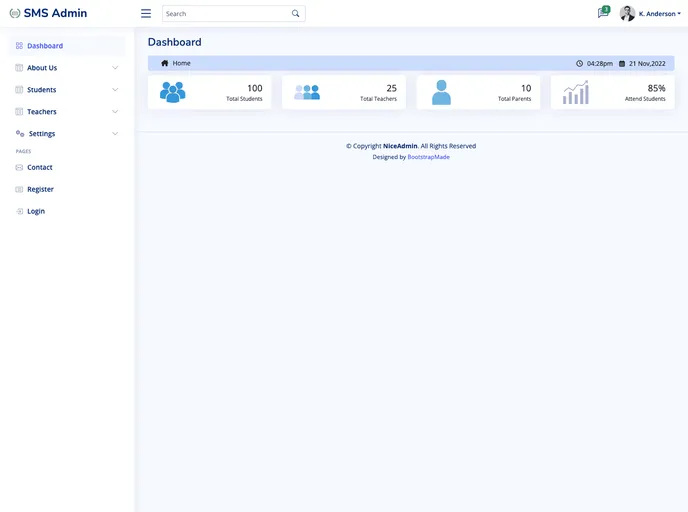Viewport: 688px width, 512px height.
Task: Open the messages chat icon
Action: 602,13
